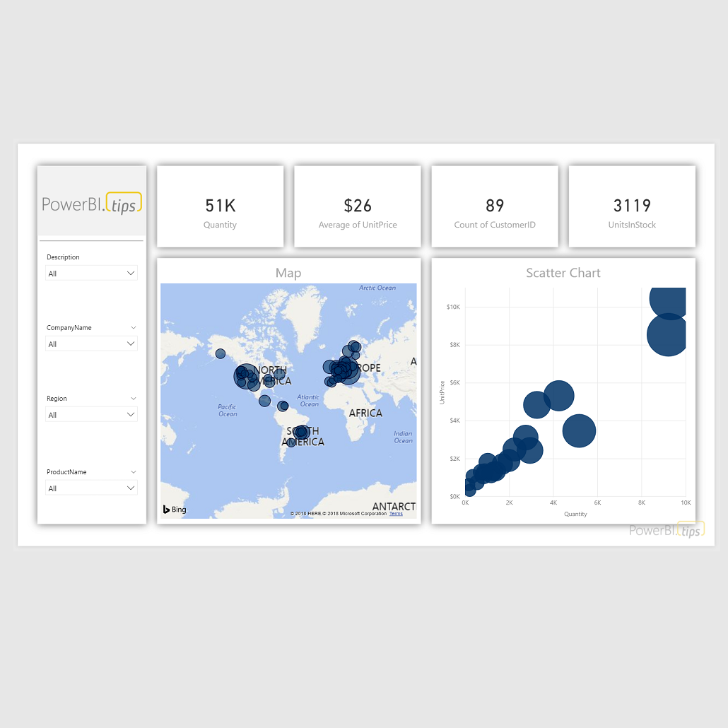728x728 pixels.
Task: Open the Region slicer dropdown
Action: (x=91, y=415)
